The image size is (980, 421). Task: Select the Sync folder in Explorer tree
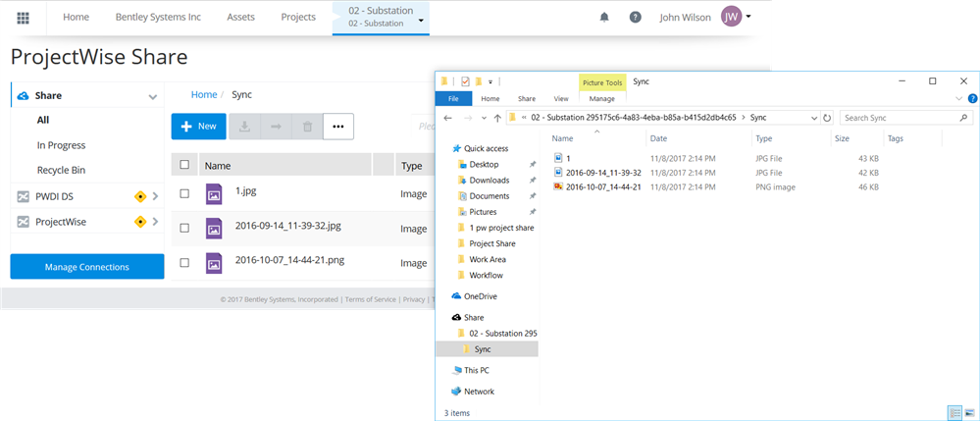click(487, 349)
